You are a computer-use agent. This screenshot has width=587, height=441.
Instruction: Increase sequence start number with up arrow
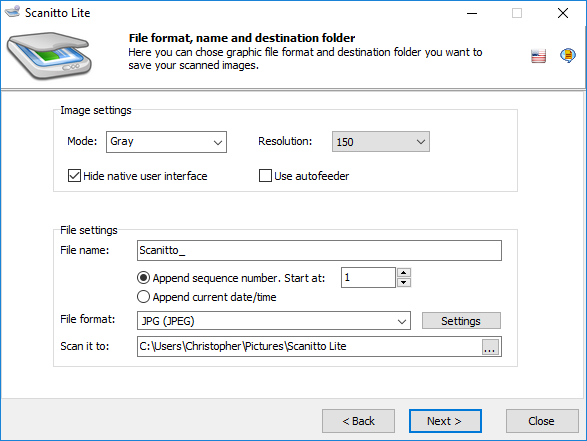[404, 273]
